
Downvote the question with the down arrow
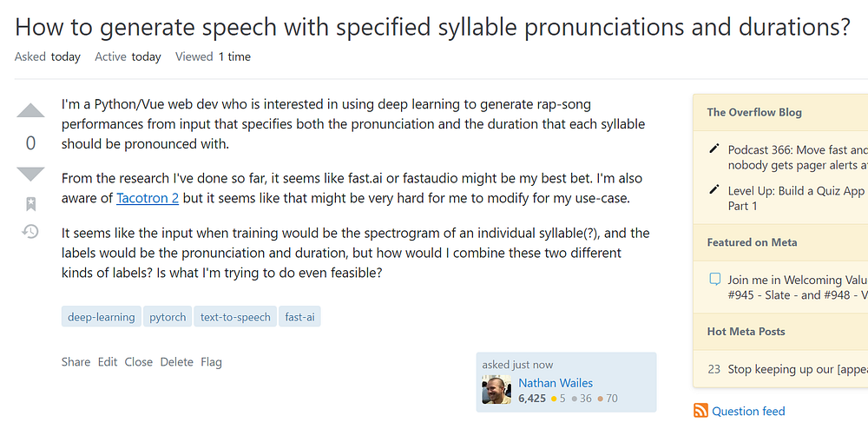pyautogui.click(x=30, y=174)
